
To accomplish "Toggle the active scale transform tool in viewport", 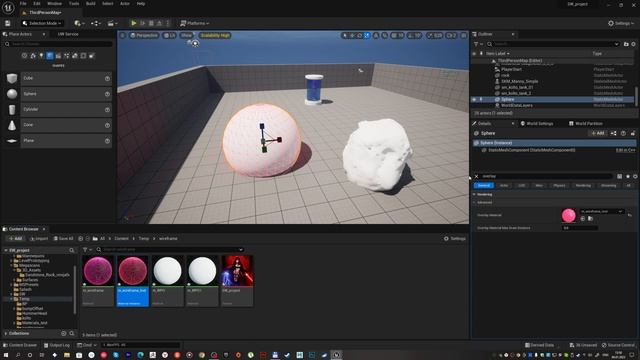I will point(367,36).
